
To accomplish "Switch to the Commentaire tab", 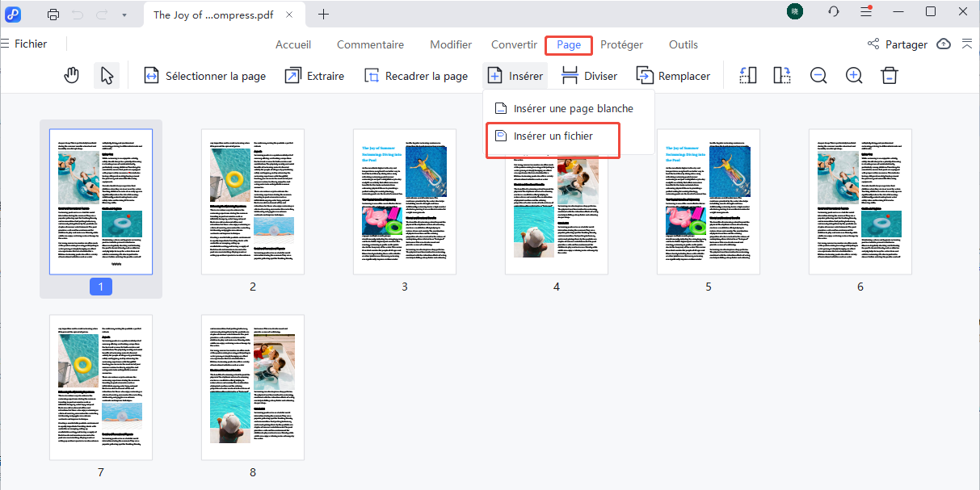I will pos(370,44).
